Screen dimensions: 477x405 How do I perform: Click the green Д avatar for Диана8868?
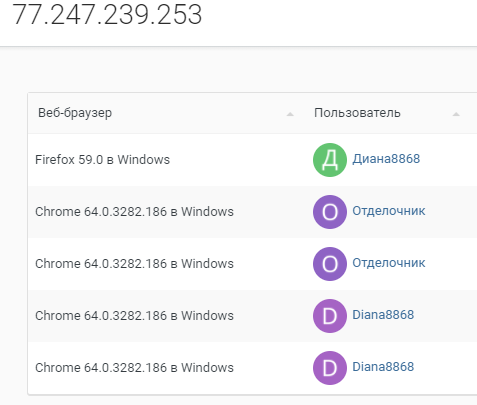pyautogui.click(x=330, y=160)
